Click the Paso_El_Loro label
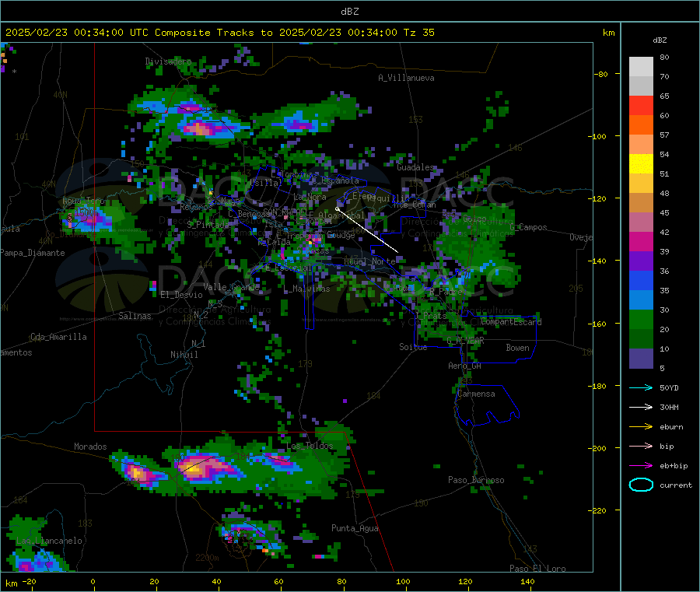Viewport: 700px width, 592px height. 537,569
